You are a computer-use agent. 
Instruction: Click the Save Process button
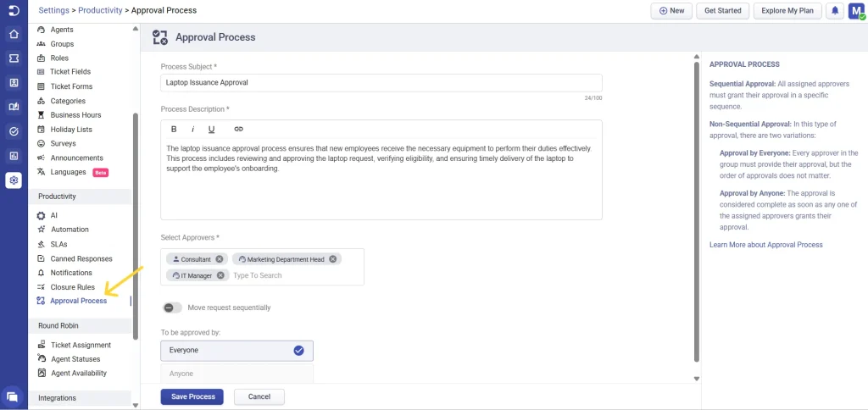pyautogui.click(x=192, y=396)
